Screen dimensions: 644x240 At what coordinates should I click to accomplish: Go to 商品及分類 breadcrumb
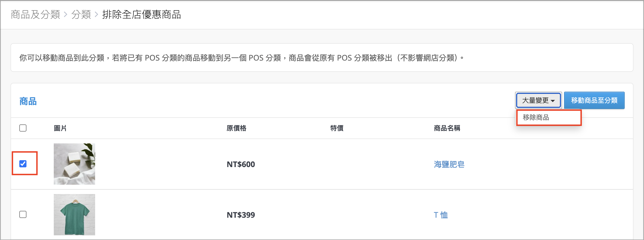[x=35, y=15]
